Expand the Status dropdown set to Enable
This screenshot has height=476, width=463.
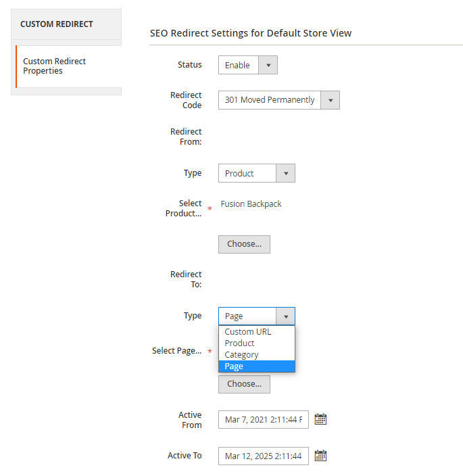tap(247, 65)
